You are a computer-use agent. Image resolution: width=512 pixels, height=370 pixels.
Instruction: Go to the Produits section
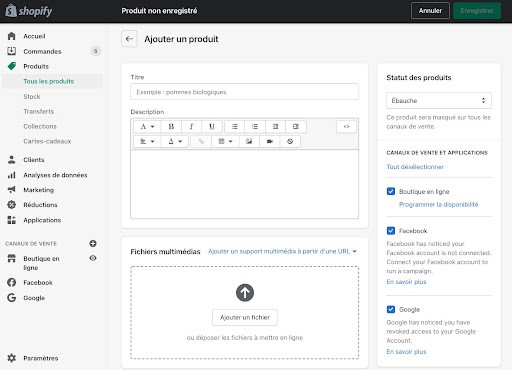36,66
